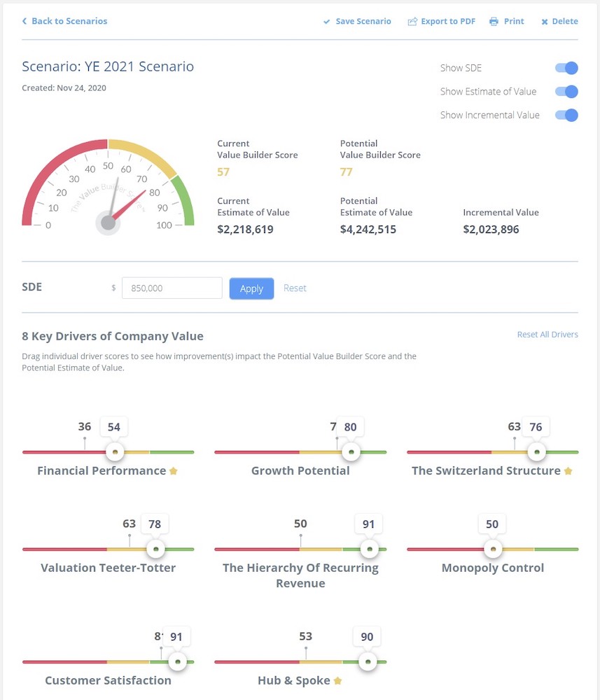Viewport: 600px width, 700px height.
Task: Click the Valuation Teeter-Totter slider handle
Action: (155, 549)
